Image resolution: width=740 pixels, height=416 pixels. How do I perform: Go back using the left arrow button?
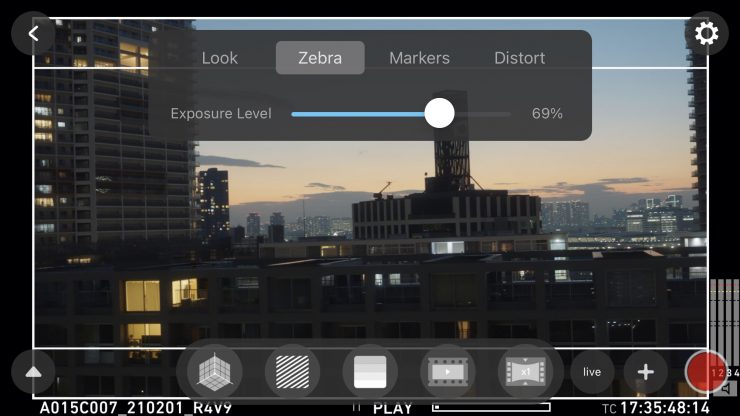coord(33,34)
